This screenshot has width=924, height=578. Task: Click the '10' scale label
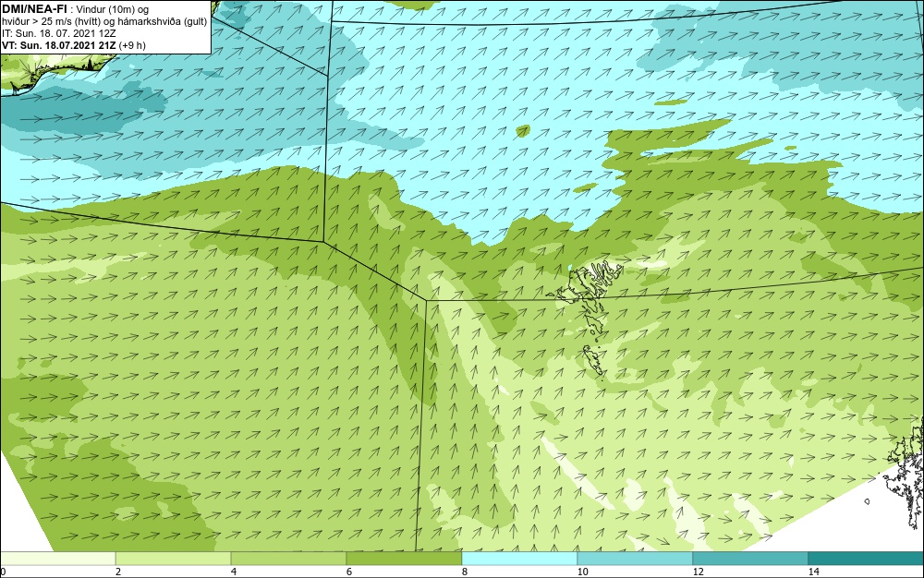pos(583,572)
